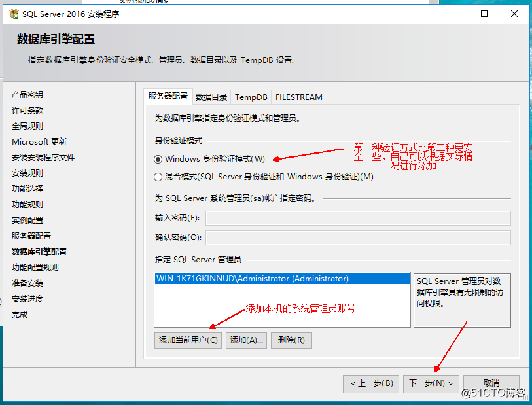The image size is (532, 405).
Task: Click the 添加(A)... button
Action: (x=246, y=340)
